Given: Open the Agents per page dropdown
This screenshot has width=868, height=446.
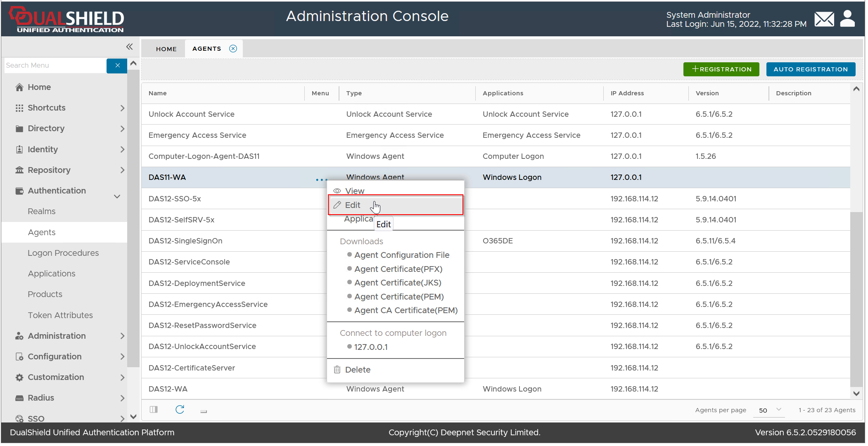Looking at the screenshot, I should tap(769, 410).
